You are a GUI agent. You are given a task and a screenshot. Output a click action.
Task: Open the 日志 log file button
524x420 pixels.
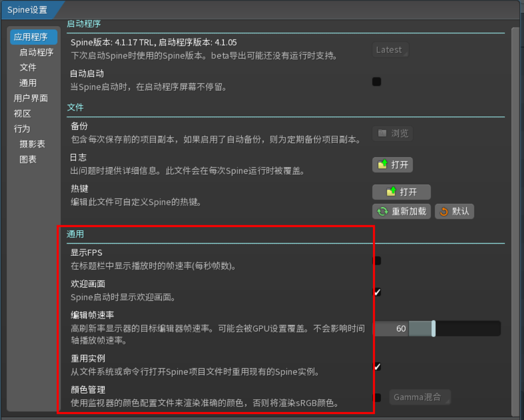392,165
